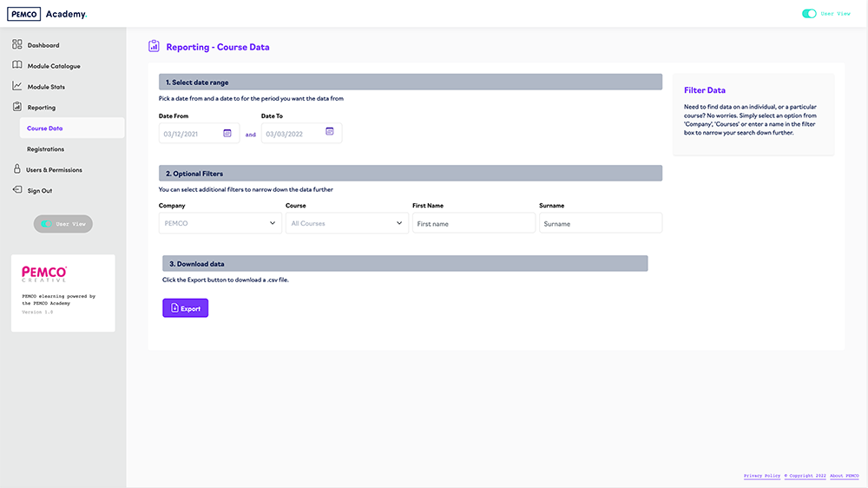
Task: Click the Users & Permissions lock icon
Action: pos(17,169)
